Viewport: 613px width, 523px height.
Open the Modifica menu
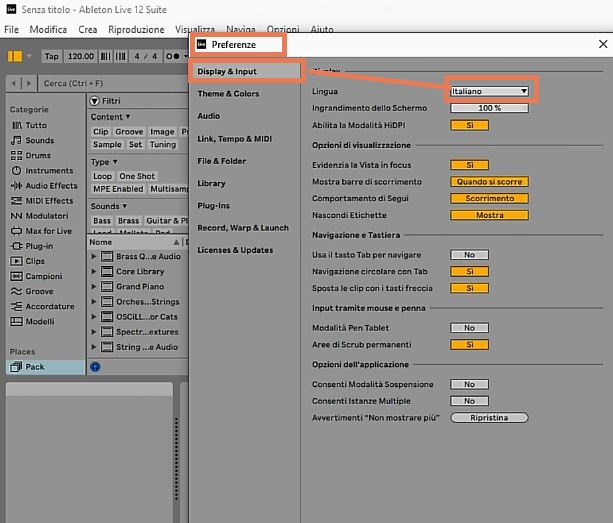click(48, 30)
